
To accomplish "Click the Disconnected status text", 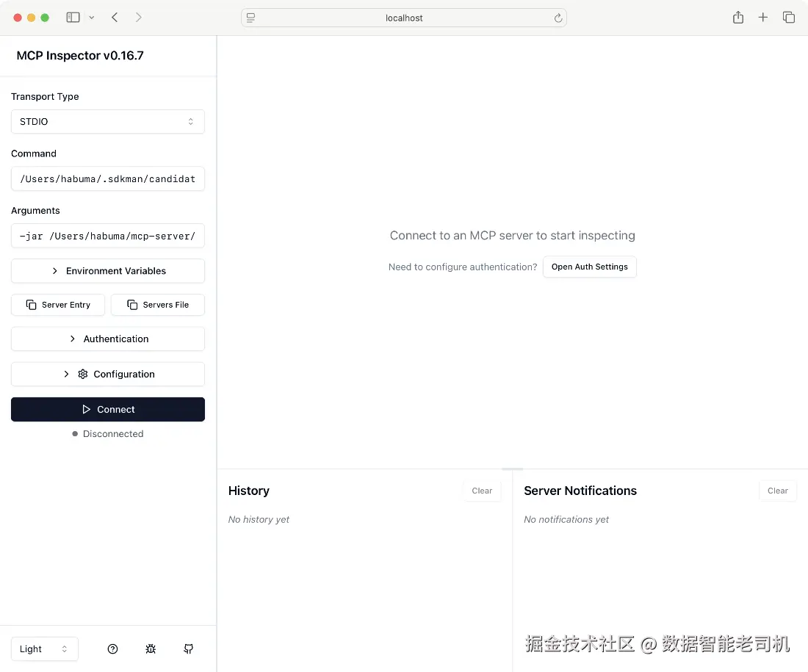I will [113, 434].
